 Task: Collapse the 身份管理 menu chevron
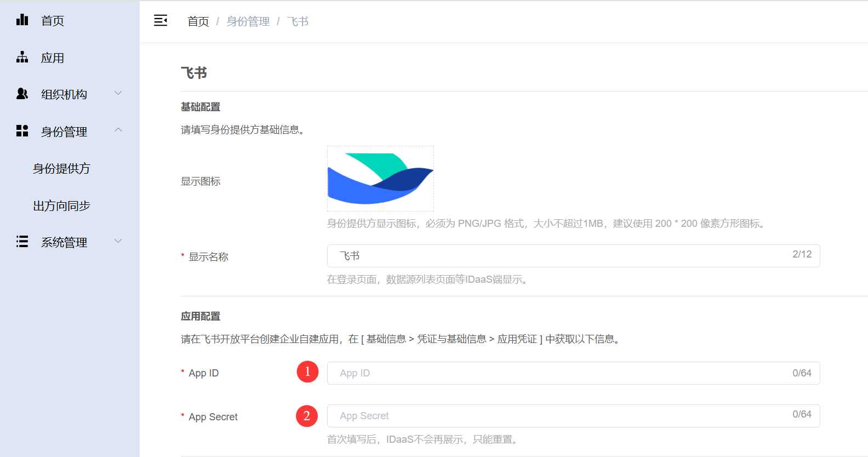[118, 130]
